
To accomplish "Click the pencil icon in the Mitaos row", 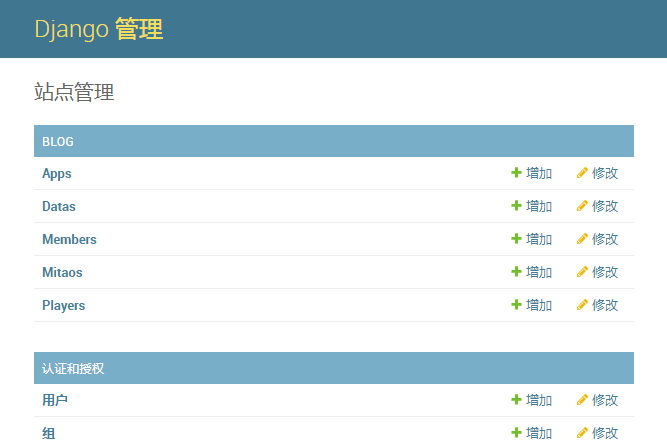I will (x=582, y=272).
